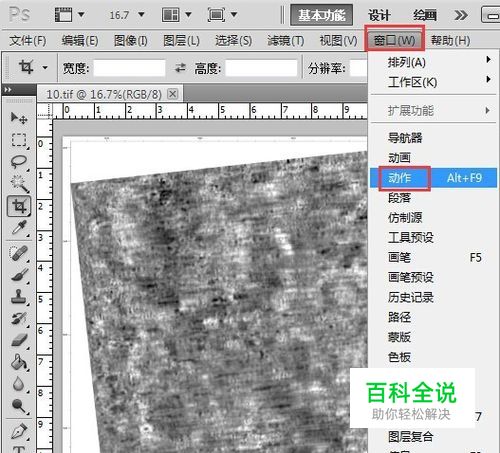The height and width of the screenshot is (453, 500).
Task: Choose 工具预设 in the Window menu
Action: tap(433, 238)
